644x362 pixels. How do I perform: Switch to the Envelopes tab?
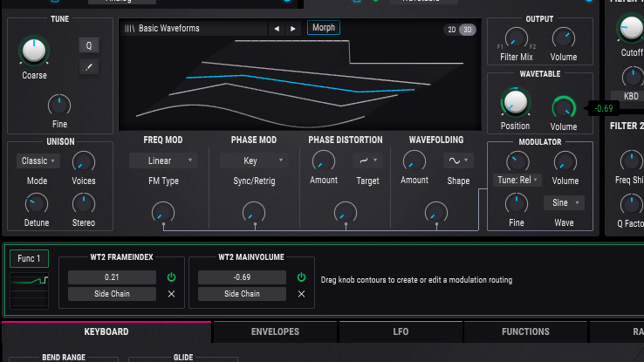(x=275, y=331)
